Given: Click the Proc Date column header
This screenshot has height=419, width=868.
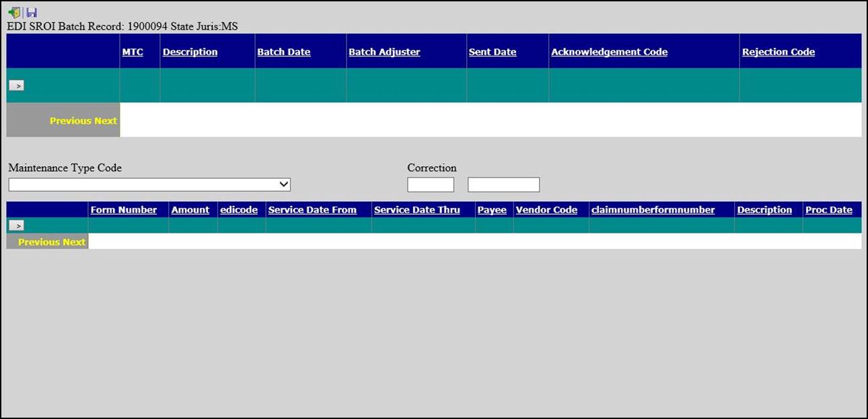Looking at the screenshot, I should 829,210.
